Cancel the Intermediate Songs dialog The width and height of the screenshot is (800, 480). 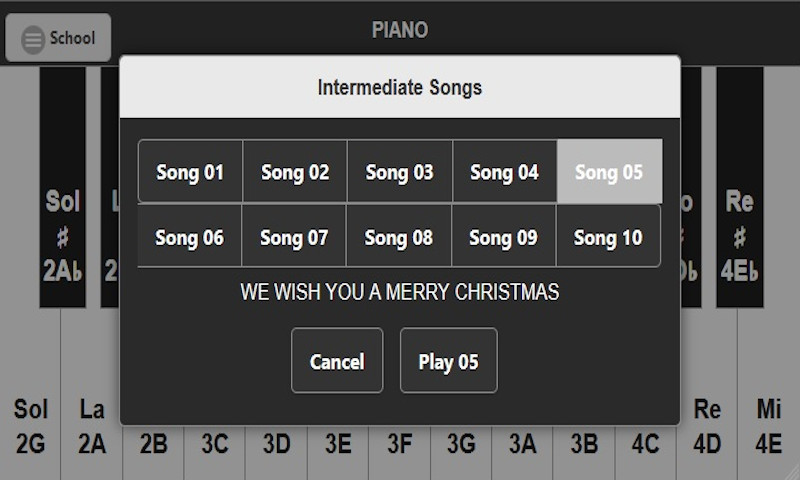coord(337,361)
